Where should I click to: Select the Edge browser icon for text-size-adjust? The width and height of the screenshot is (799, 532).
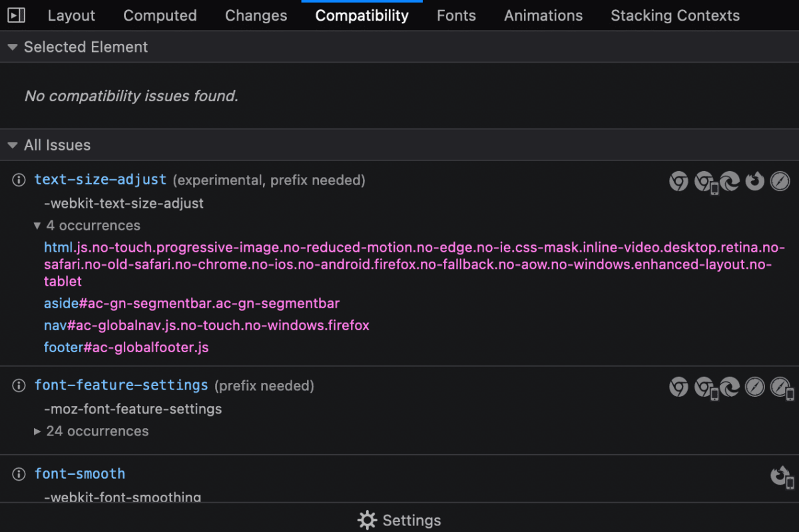tap(729, 180)
